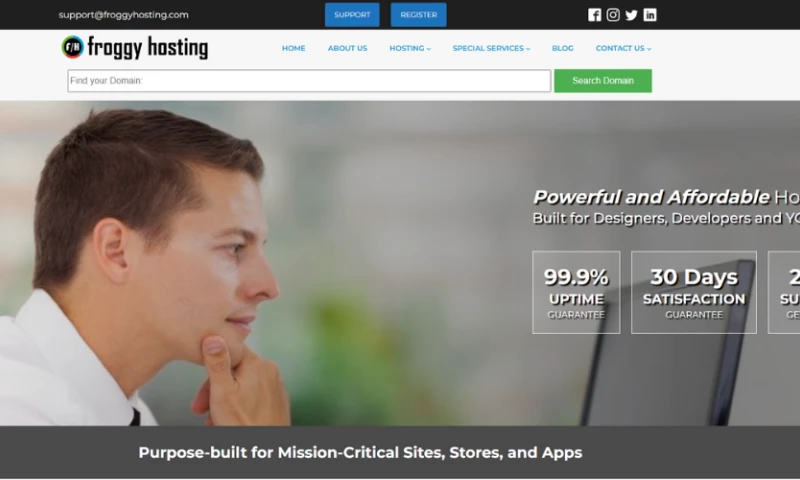Select the 30 Days Satisfaction Guarantee box
The height and width of the screenshot is (480, 800).
coord(694,292)
